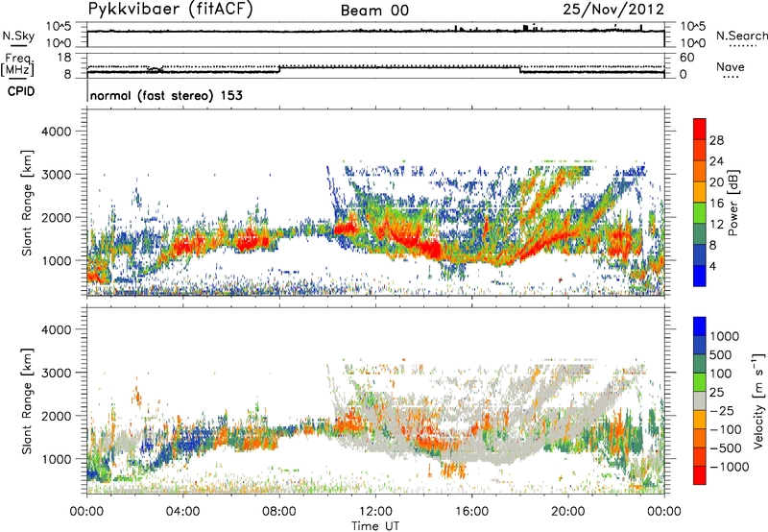Click Slant Range [km] label of power panel
Image resolution: width=768 pixels, height=532 pixels.
(27, 203)
